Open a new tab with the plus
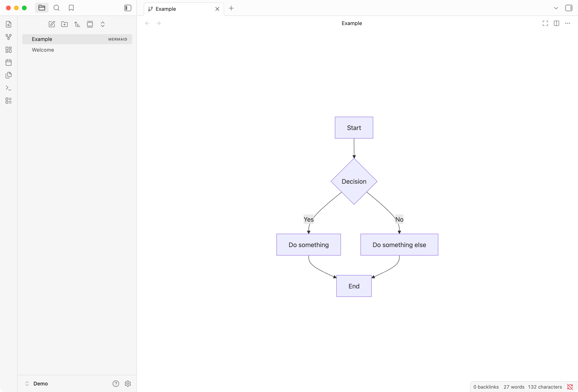 (x=231, y=8)
